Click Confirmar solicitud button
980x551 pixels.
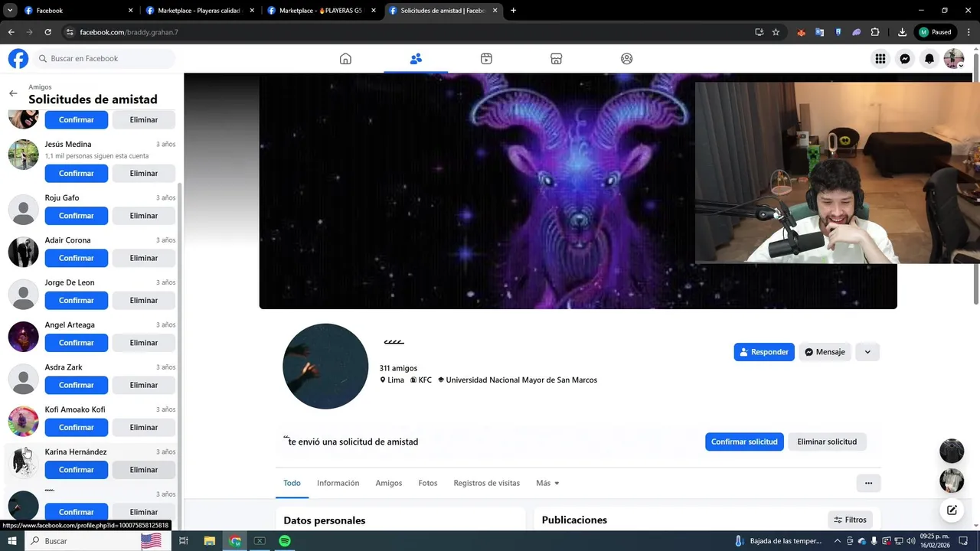coord(744,442)
